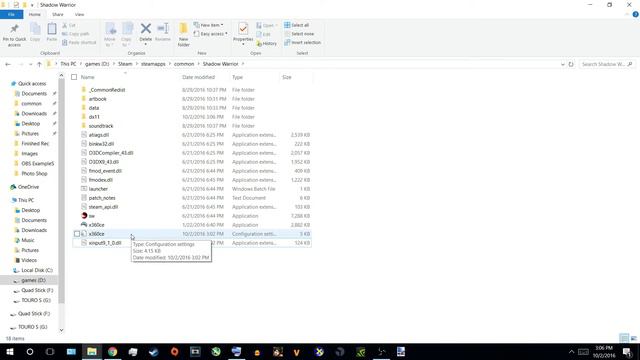Sort by Type column header
Viewport: 640px width, 360px height.
[238, 77]
